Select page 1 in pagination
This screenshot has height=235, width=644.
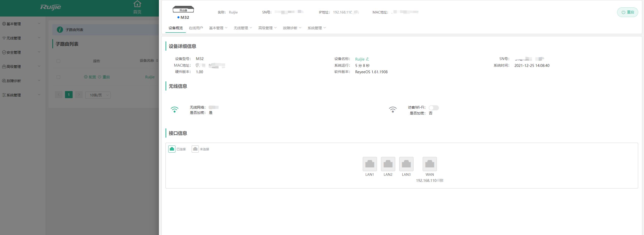click(69, 95)
